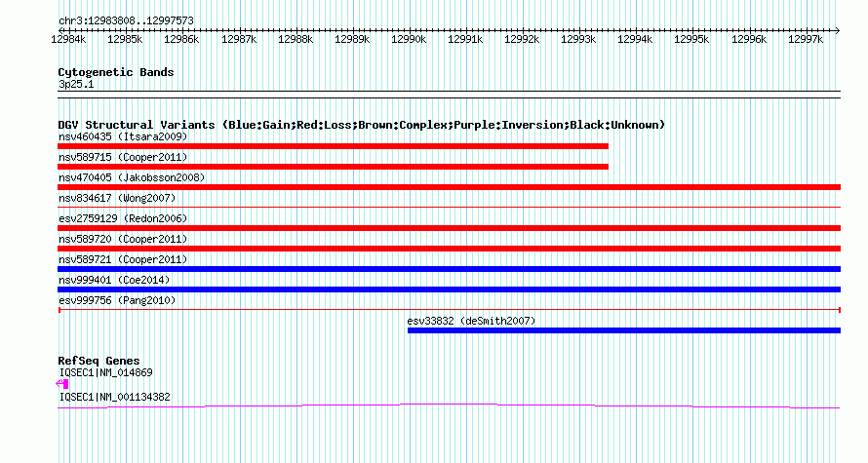Click the 12987k ruler tick label
868x463 pixels.
click(x=239, y=39)
